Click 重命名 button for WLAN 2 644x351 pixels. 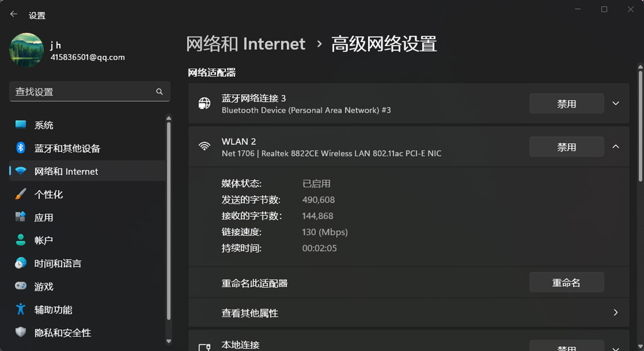click(566, 283)
